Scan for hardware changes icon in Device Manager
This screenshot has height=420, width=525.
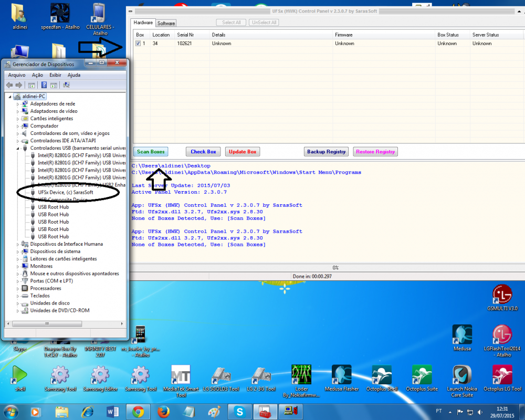click(66, 85)
